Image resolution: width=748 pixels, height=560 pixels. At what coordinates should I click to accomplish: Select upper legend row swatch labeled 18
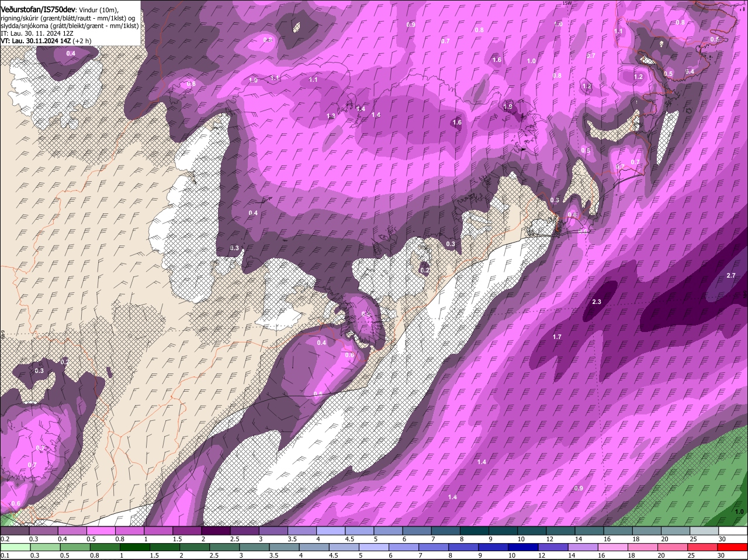tap(647, 531)
